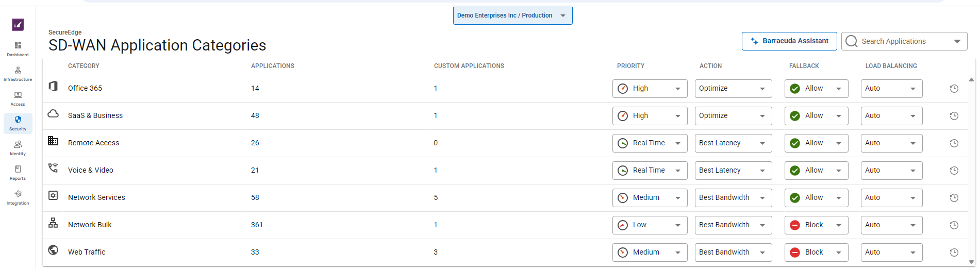Image resolution: width=980 pixels, height=269 pixels.
Task: Open Action dropdown for Remote Access
Action: 733,143
